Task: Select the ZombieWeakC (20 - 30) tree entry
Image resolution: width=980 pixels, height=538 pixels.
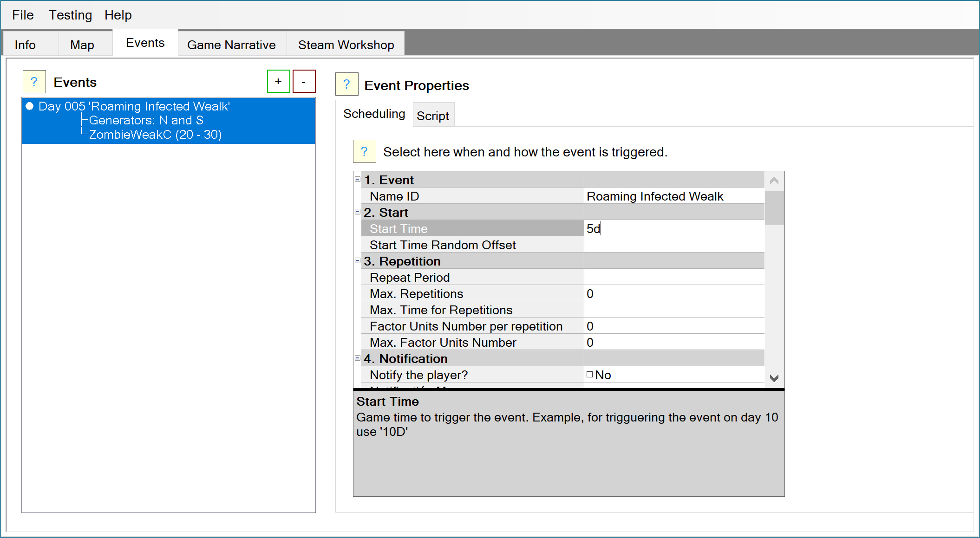Action: [x=155, y=135]
